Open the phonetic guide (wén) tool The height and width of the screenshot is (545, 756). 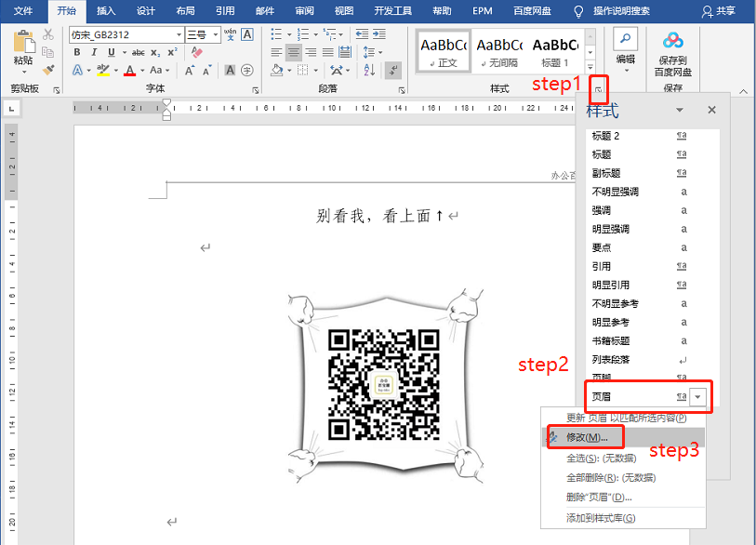tap(230, 34)
